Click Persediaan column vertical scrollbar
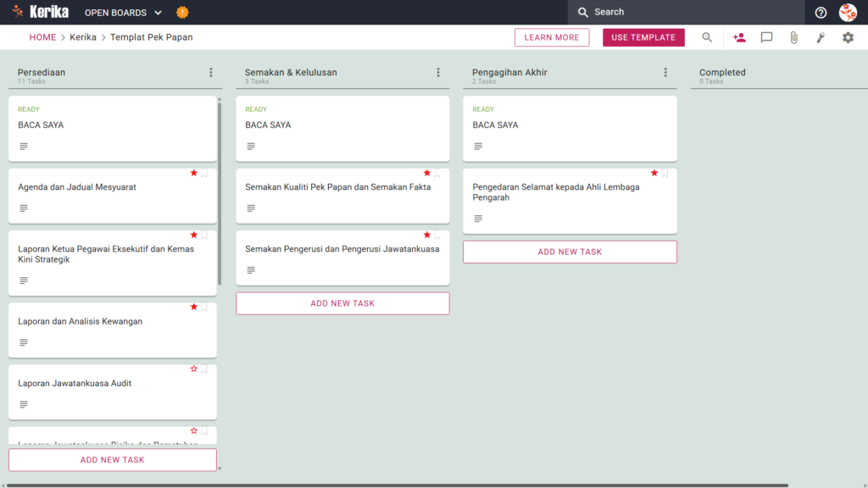 [x=220, y=194]
